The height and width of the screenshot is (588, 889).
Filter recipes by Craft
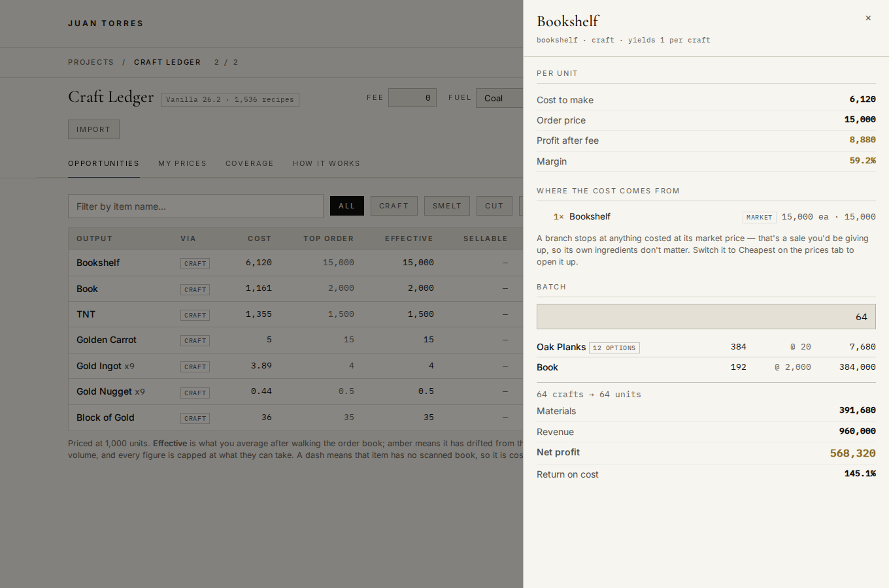point(394,206)
